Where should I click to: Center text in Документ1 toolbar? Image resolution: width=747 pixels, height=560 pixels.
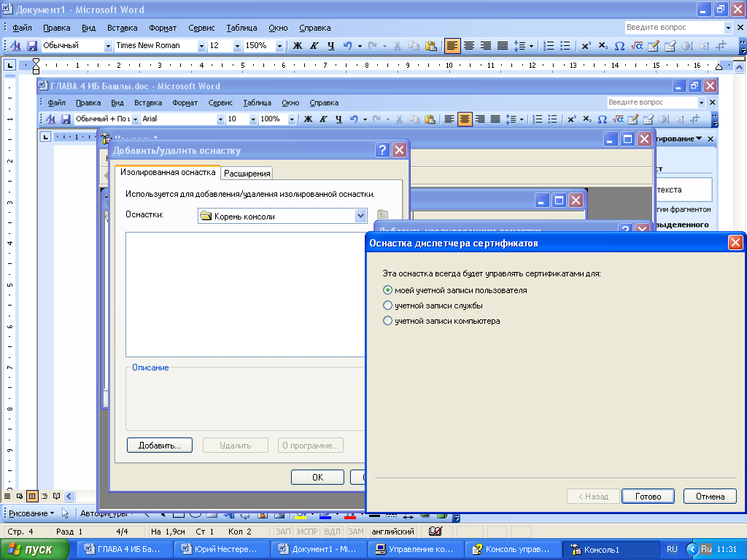point(469,46)
